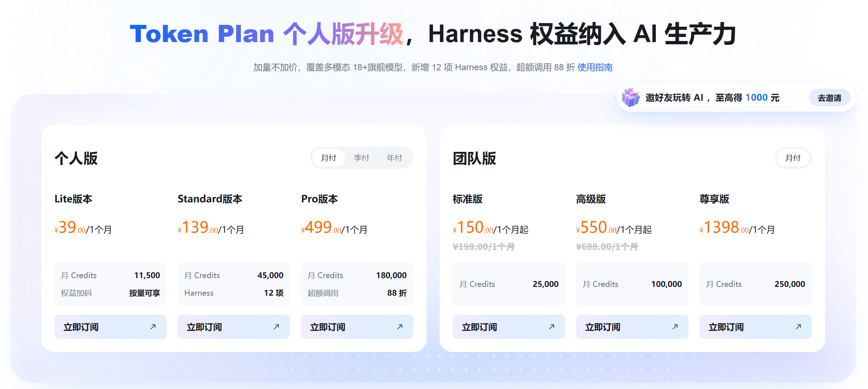Switch to 年付 billing option
Viewport: 868px width, 389px height.
tap(394, 158)
